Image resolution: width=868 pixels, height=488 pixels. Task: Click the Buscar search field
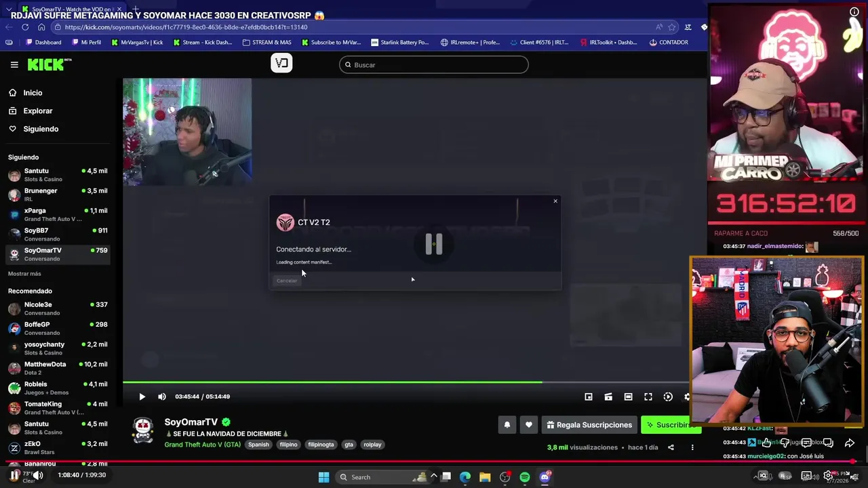pyautogui.click(x=434, y=64)
